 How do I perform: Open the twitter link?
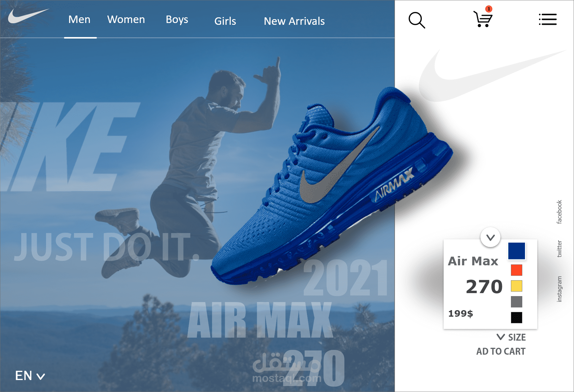click(x=559, y=249)
